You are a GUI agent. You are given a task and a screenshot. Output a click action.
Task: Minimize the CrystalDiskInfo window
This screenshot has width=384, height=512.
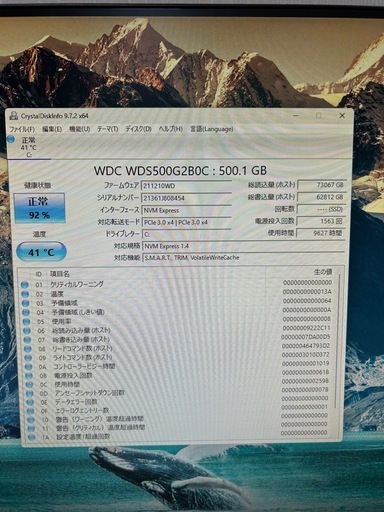click(296, 115)
